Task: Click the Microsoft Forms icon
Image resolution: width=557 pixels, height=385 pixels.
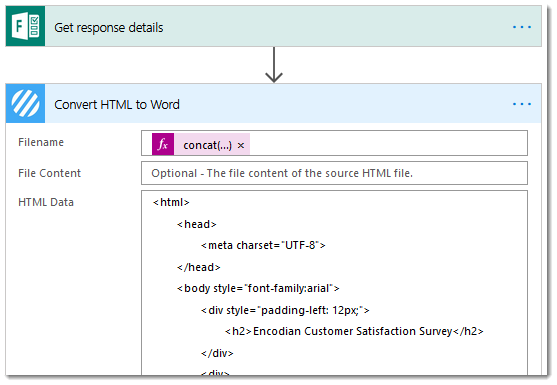Action: (25, 26)
